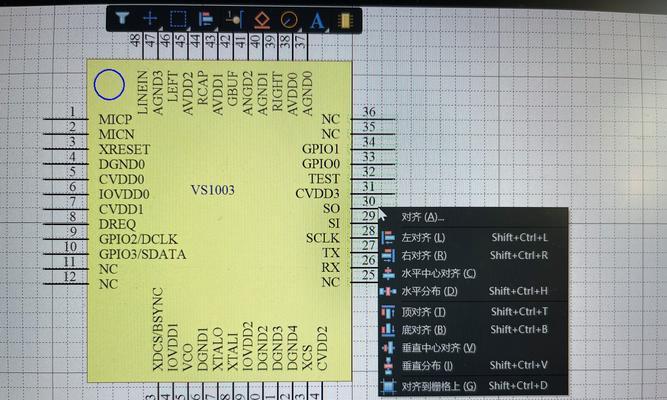This screenshot has height=400, width=667.
Task: Click pin number 36 on right side
Action: click(x=369, y=111)
